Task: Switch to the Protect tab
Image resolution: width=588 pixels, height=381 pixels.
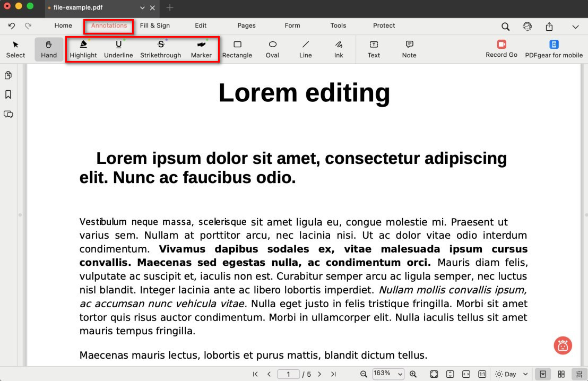Action: pyautogui.click(x=384, y=25)
